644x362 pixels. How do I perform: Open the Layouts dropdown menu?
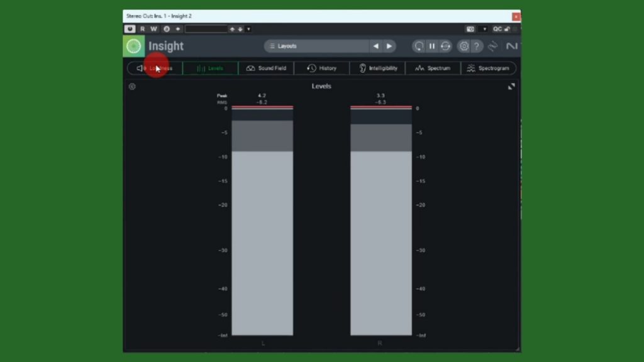coord(316,46)
